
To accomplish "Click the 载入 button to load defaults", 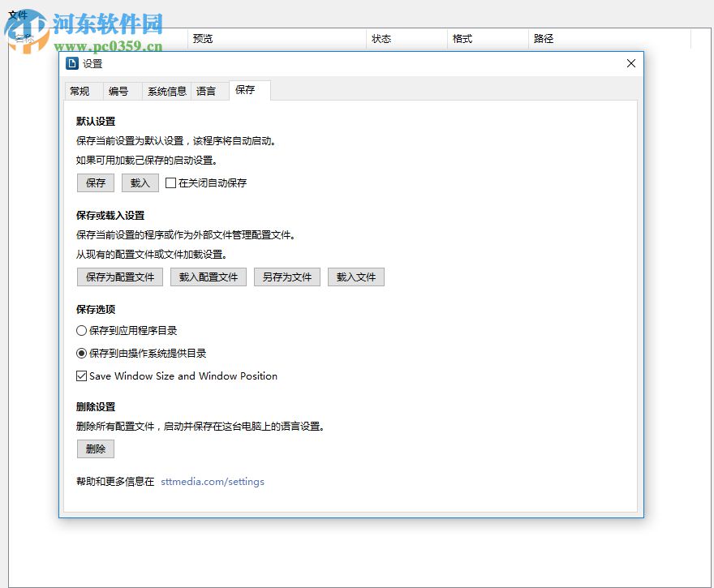I will pyautogui.click(x=140, y=182).
